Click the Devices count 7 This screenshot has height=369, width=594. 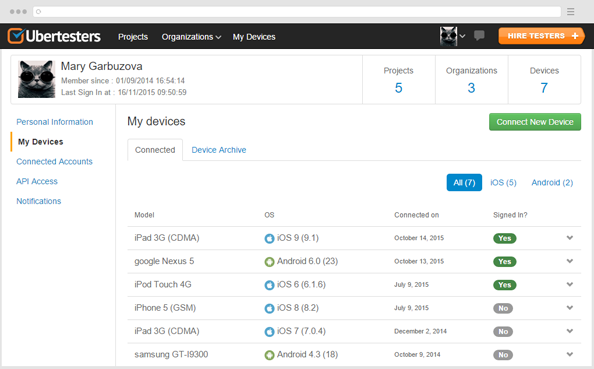544,88
